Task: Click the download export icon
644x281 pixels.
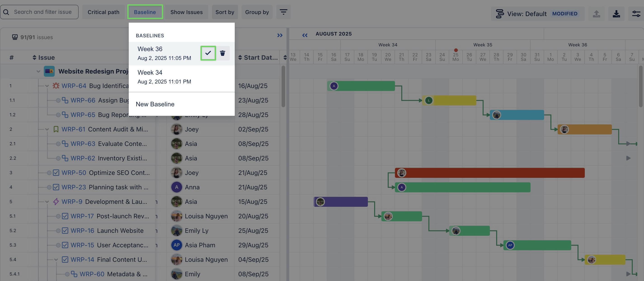Action: [x=616, y=14]
